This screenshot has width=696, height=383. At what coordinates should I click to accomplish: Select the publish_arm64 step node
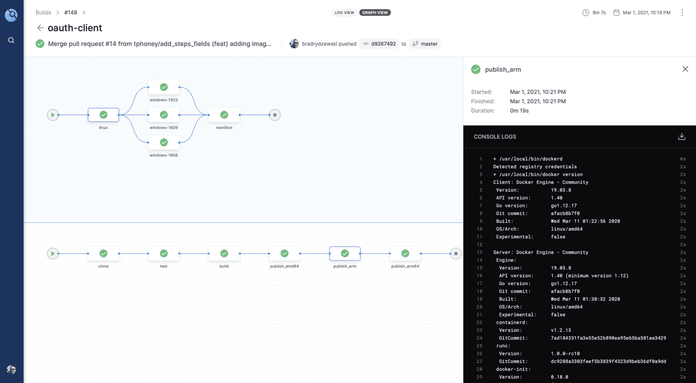click(405, 253)
